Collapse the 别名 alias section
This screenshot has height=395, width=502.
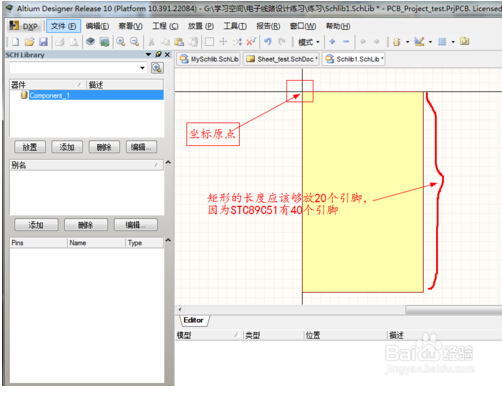pos(168,162)
